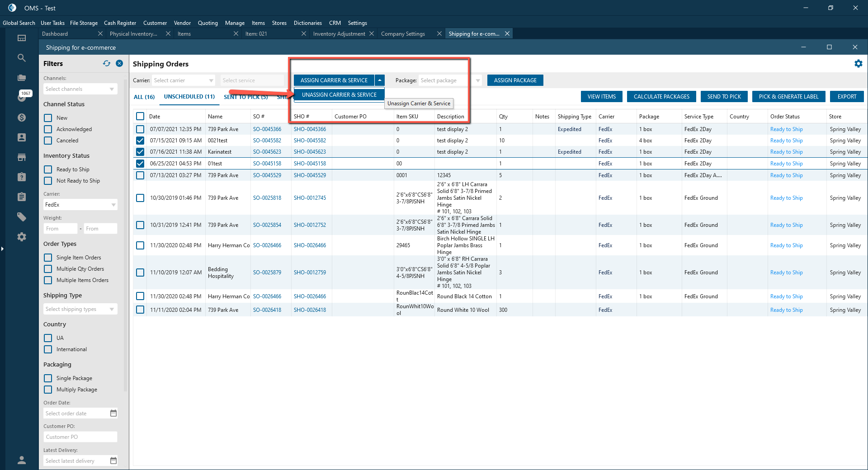Open the dashboard grid icon in sidebar
This screenshot has width=868, height=470.
22,38
